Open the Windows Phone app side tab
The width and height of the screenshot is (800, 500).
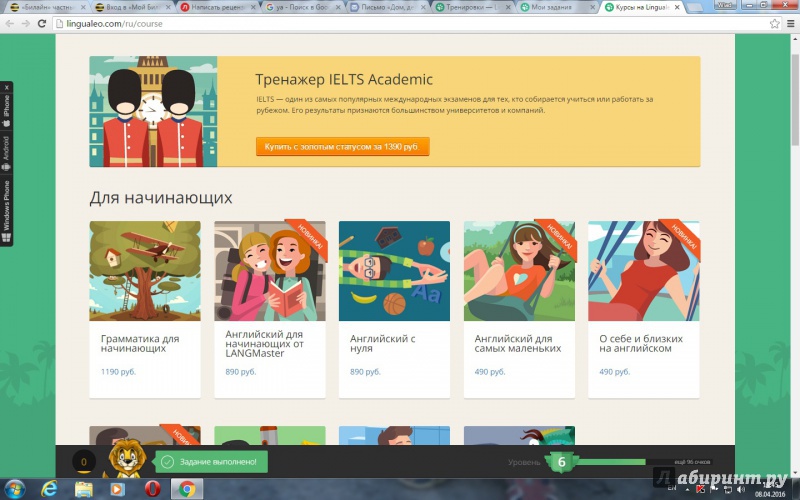pos(7,211)
